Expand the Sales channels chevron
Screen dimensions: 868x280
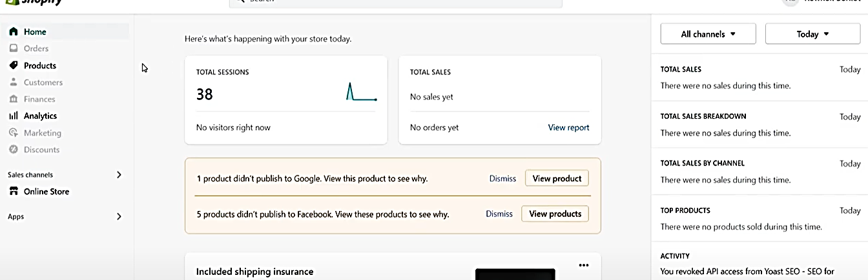(x=119, y=174)
